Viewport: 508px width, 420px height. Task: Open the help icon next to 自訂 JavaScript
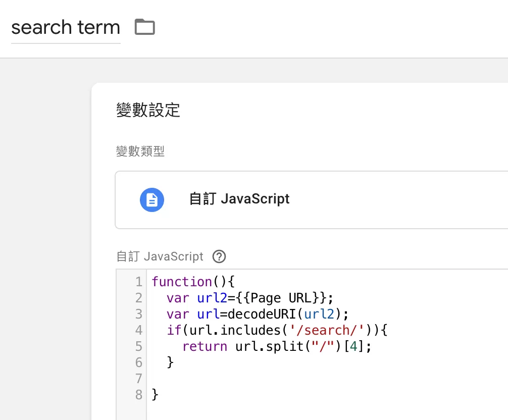(x=219, y=256)
